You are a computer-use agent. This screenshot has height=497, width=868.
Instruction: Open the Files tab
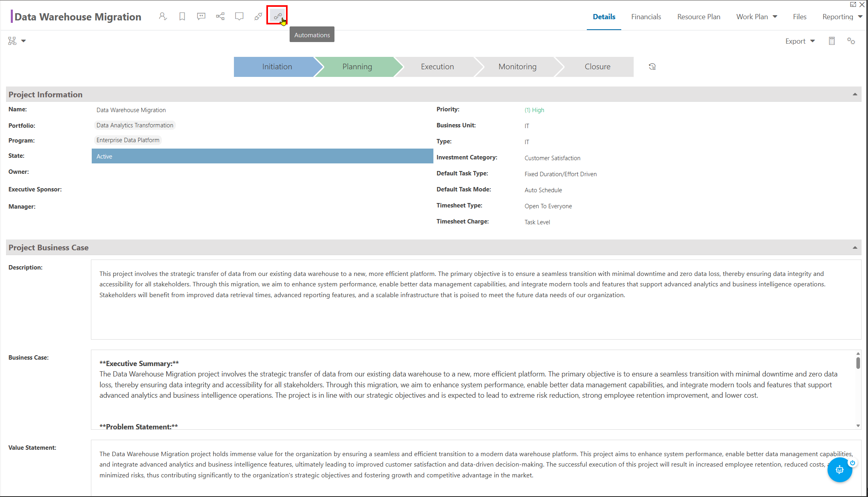[x=800, y=17]
